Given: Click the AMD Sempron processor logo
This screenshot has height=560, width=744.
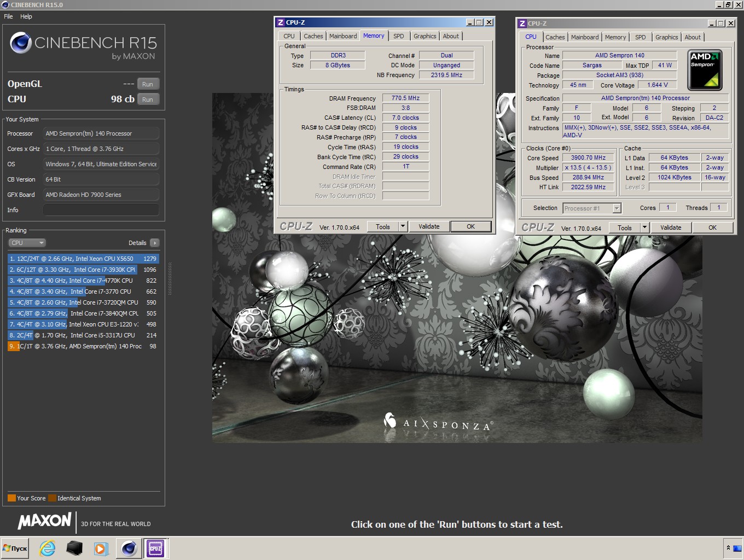Looking at the screenshot, I should coord(705,70).
